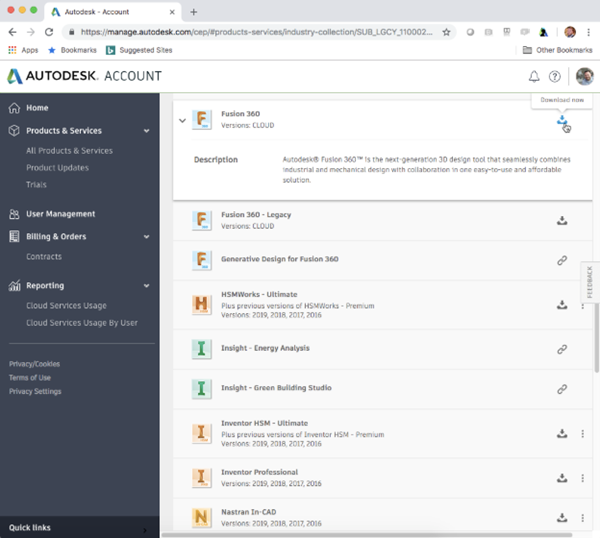
Task: Open Cloud Services Usage By User
Action: (82, 323)
